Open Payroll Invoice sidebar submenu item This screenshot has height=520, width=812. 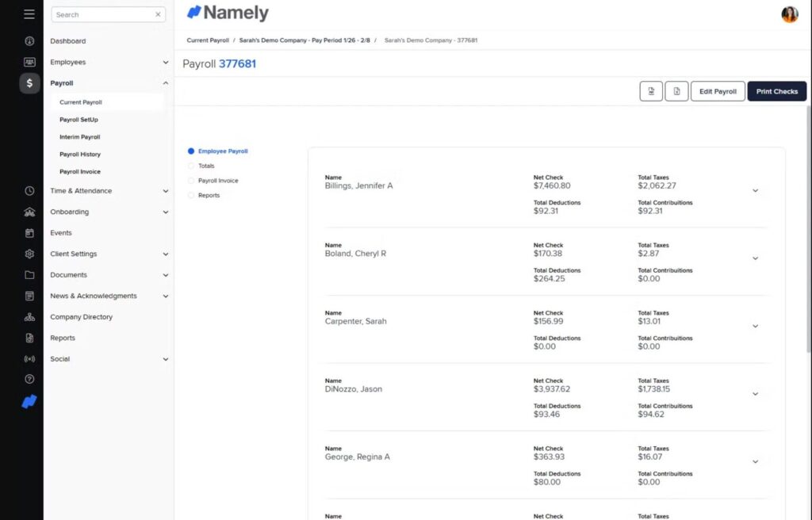80,171
